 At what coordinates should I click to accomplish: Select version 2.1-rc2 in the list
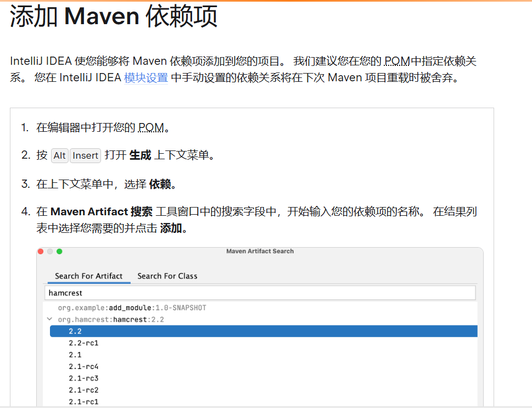pyautogui.click(x=83, y=390)
